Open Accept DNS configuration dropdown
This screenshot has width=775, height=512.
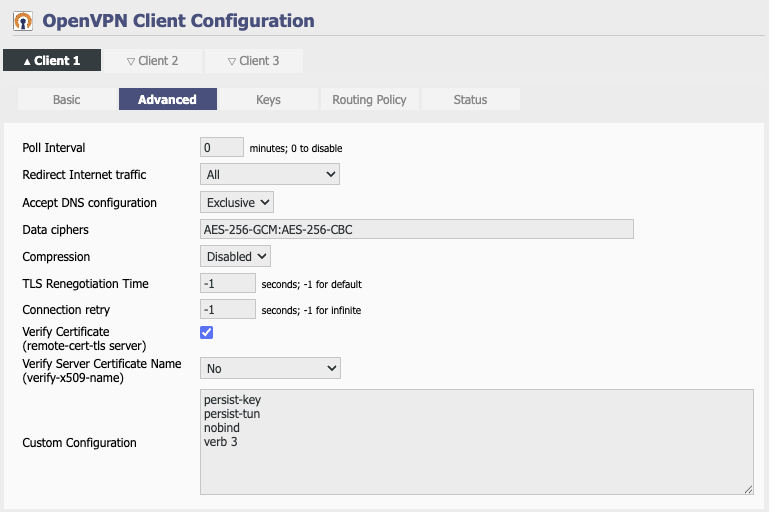(237, 203)
